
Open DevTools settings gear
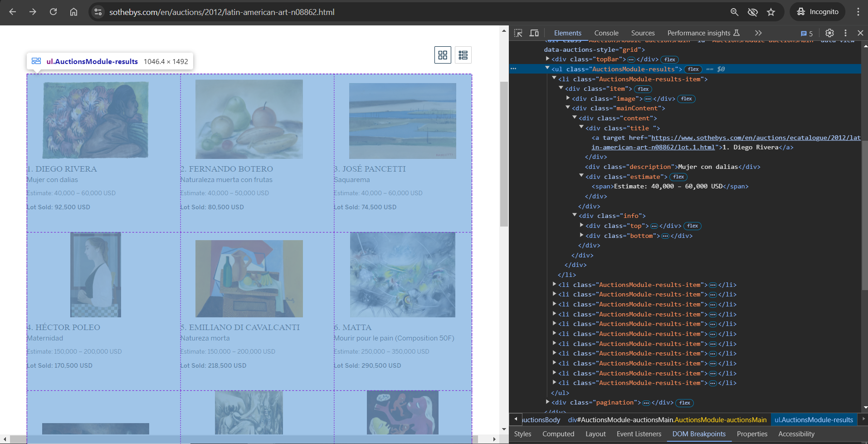point(829,33)
